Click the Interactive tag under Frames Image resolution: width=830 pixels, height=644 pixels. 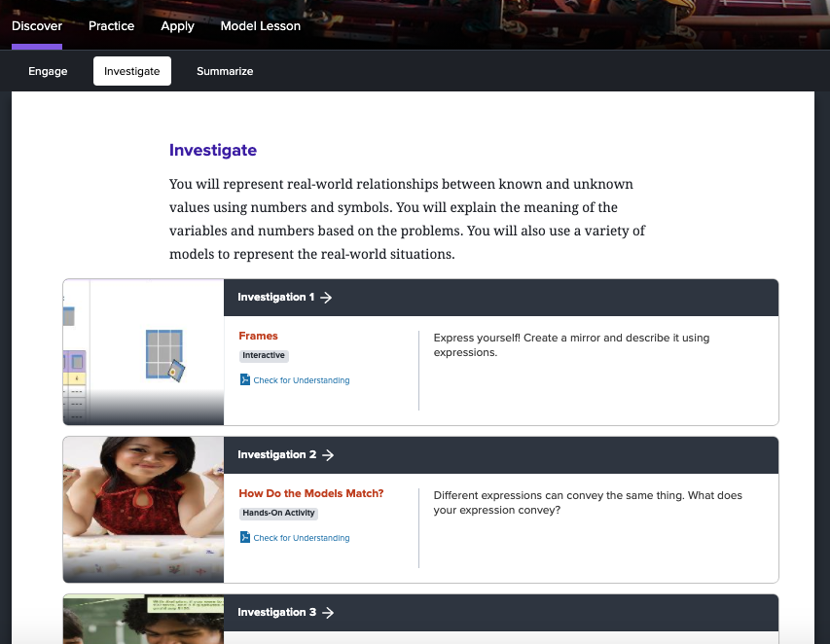point(264,355)
